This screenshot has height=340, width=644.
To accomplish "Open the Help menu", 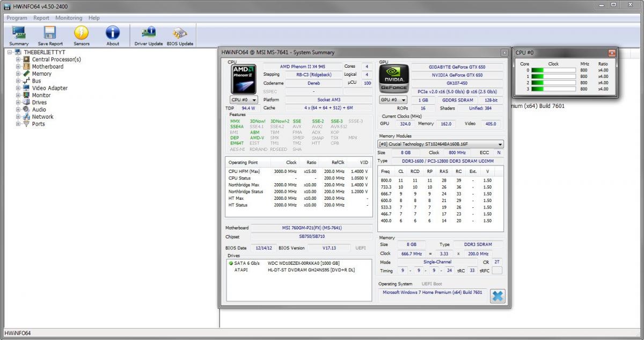I will [x=94, y=18].
